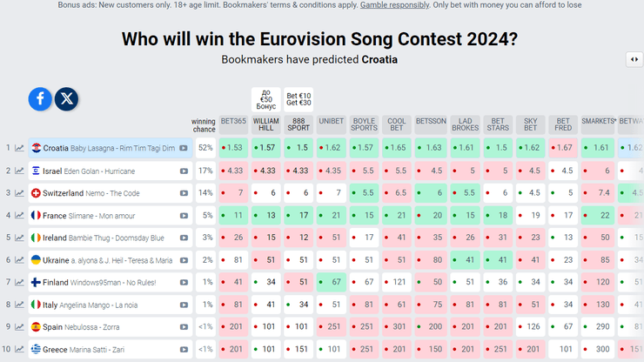Play the video for Finland's No Rules!
This screenshot has height=362, width=644.
tap(184, 282)
